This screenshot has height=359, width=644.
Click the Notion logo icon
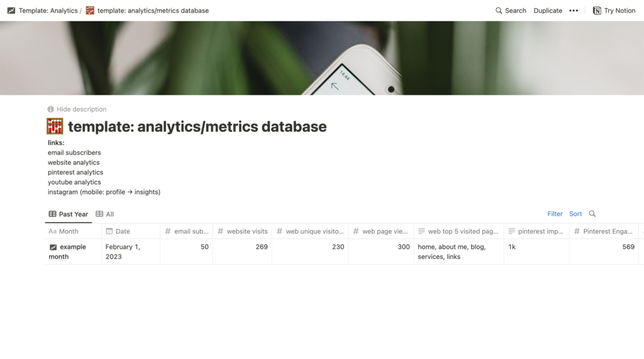click(x=597, y=11)
